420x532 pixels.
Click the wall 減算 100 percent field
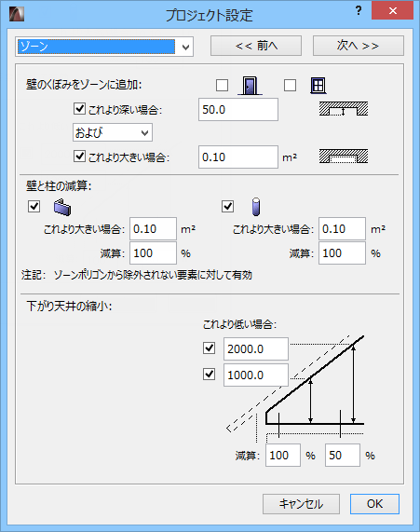click(x=153, y=253)
